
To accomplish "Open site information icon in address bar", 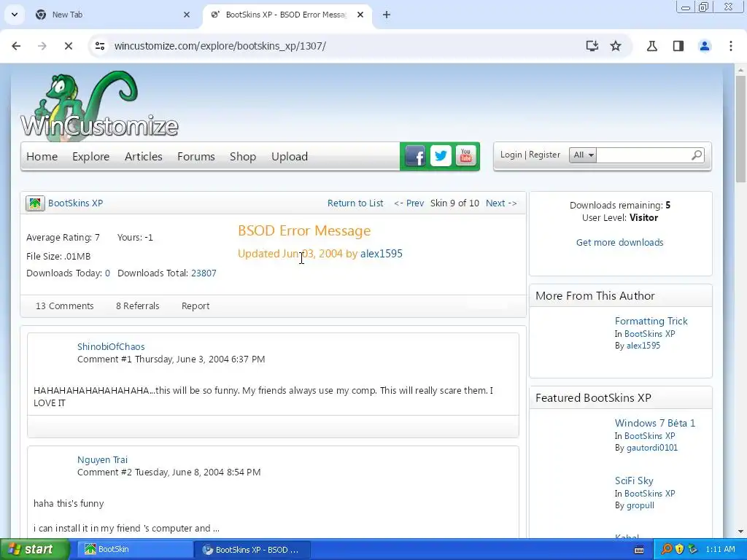I will tap(100, 46).
